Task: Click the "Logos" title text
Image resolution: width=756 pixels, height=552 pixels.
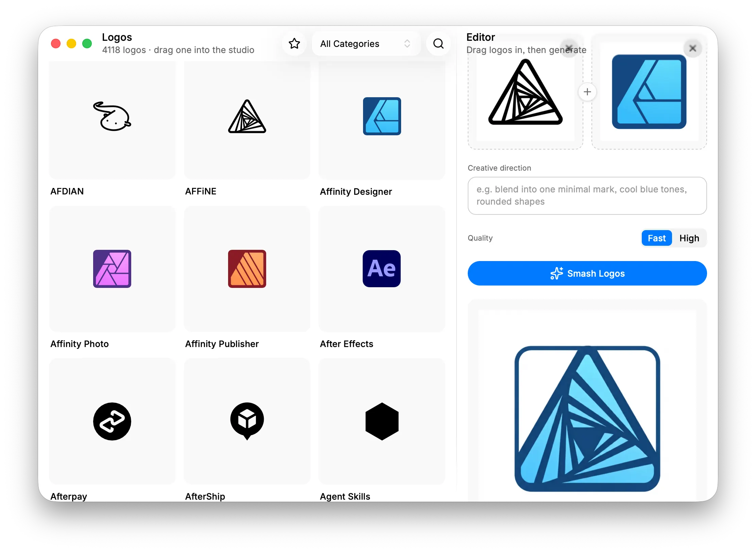Action: [117, 37]
